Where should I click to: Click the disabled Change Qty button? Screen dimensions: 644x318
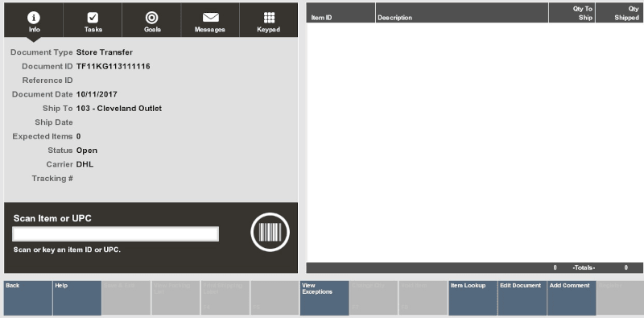(374, 299)
